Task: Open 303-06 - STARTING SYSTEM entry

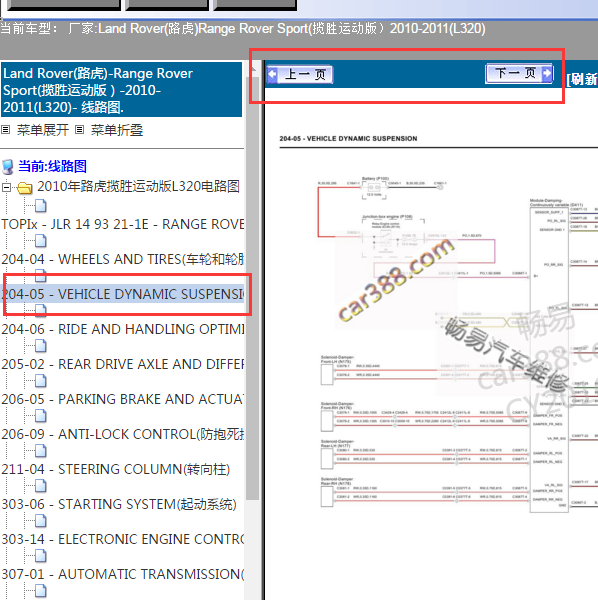Action: 119,504
